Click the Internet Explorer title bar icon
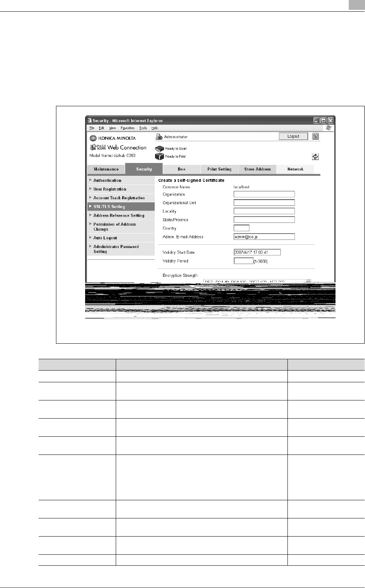 (x=90, y=121)
